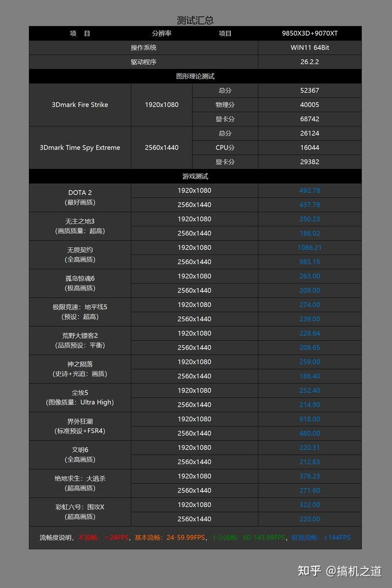The width and height of the screenshot is (392, 588).
Task: Click the WIN11 64Bit value
Action: (x=310, y=47)
